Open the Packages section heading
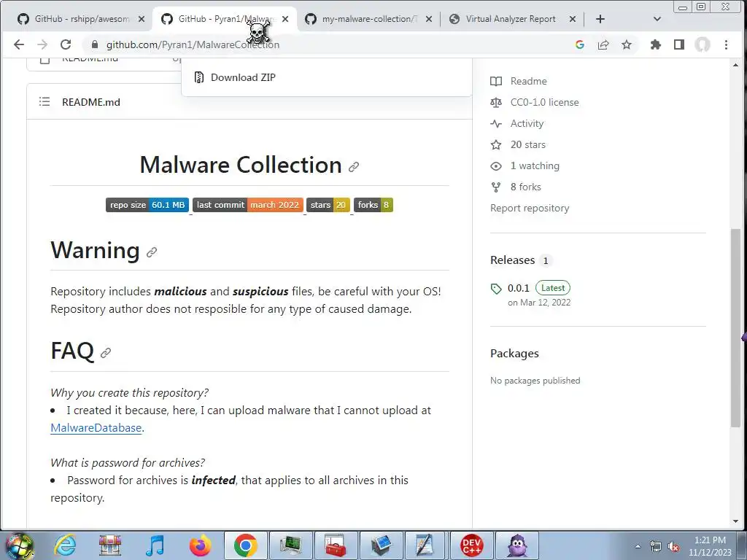 pyautogui.click(x=514, y=354)
